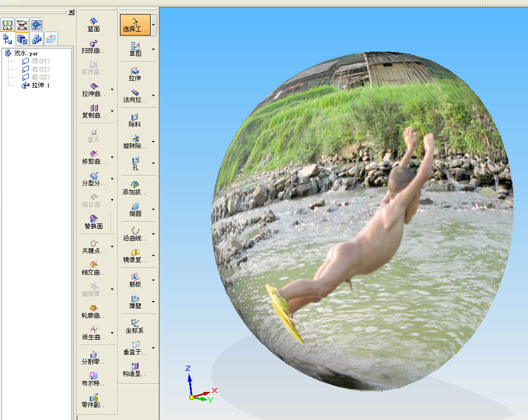Choose the 筋板 rib tool
Screen dimensions: 528x420
coord(135,281)
